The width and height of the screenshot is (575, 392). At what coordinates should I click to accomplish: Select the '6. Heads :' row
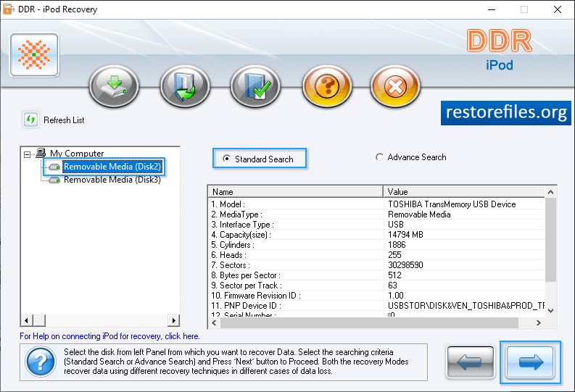coord(376,255)
